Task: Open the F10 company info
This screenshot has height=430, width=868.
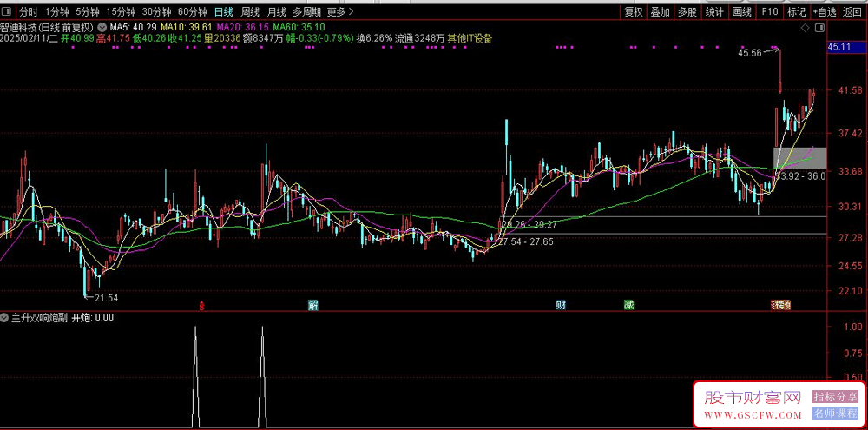Action: 769,11
